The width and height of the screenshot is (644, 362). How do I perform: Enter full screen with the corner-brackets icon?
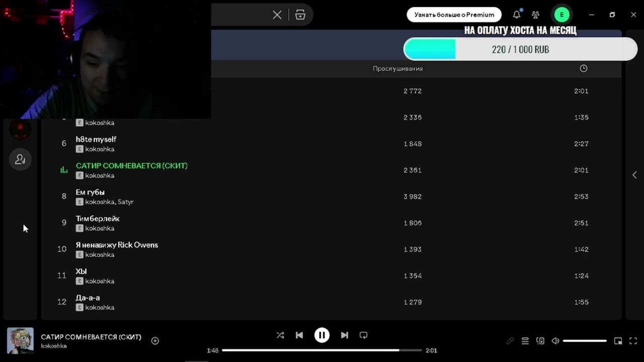coord(633,341)
